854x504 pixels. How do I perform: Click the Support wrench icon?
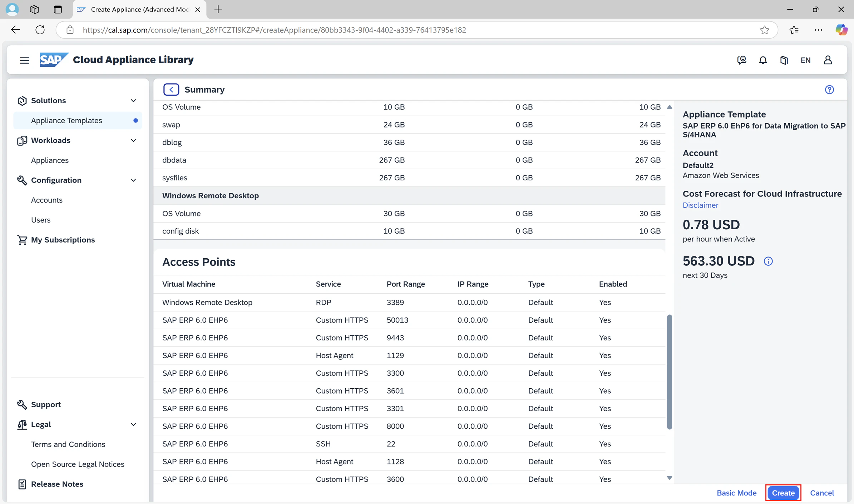(22, 405)
